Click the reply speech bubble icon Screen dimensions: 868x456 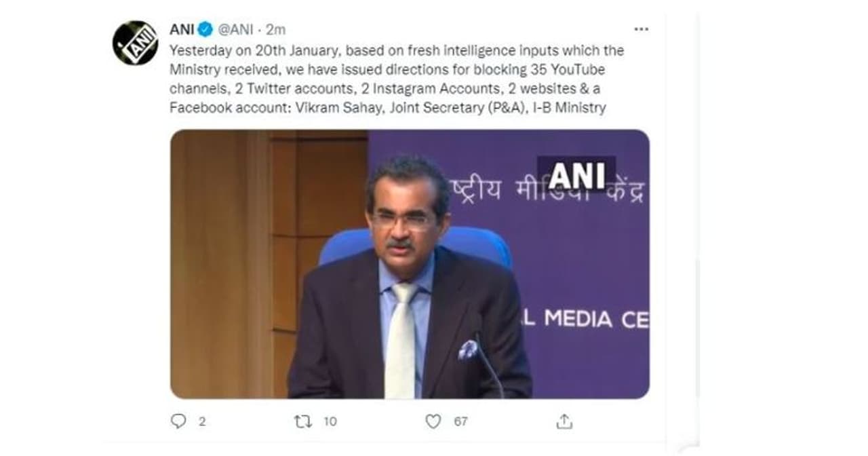pyautogui.click(x=178, y=421)
